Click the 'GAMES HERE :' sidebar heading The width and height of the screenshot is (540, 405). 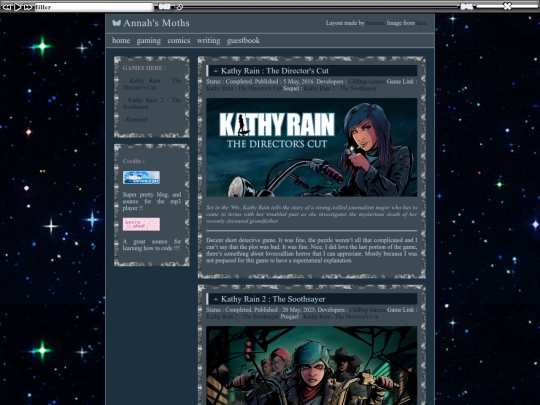pos(144,68)
